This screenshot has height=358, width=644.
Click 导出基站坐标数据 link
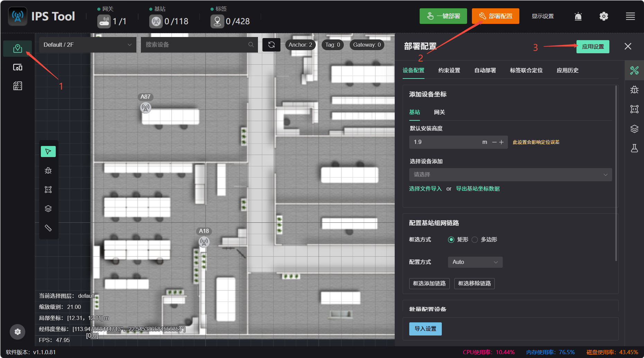click(478, 189)
